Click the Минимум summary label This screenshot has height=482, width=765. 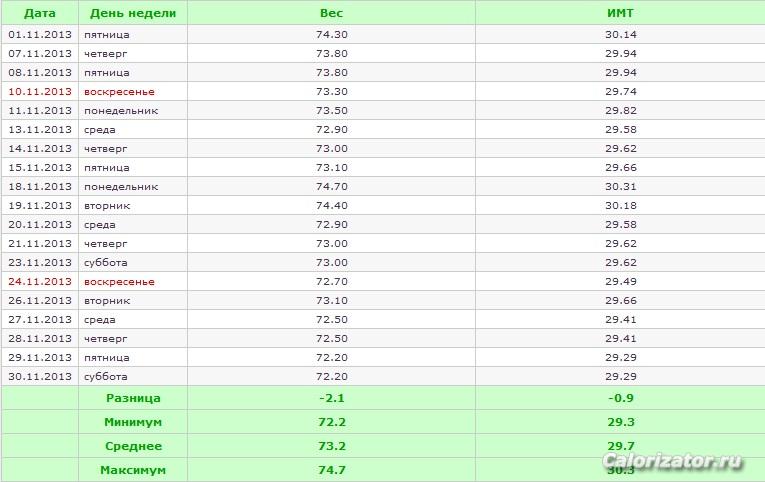[133, 422]
